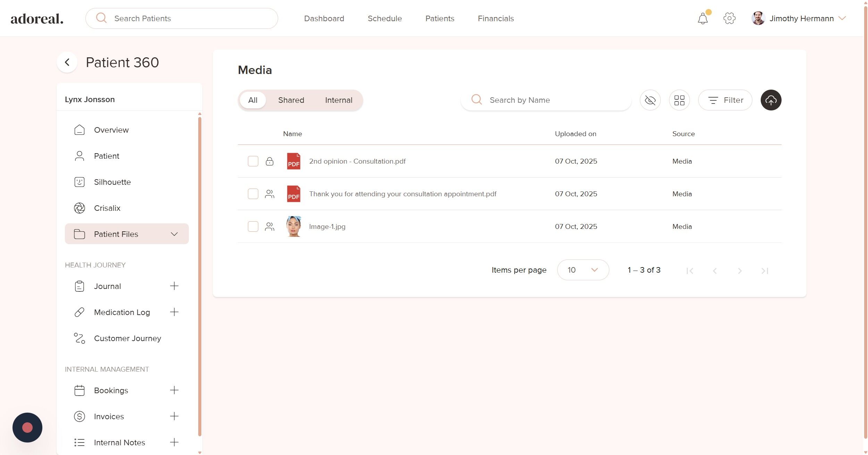868x455 pixels.
Task: Toggle hidden files eye-slash button
Action: point(650,100)
